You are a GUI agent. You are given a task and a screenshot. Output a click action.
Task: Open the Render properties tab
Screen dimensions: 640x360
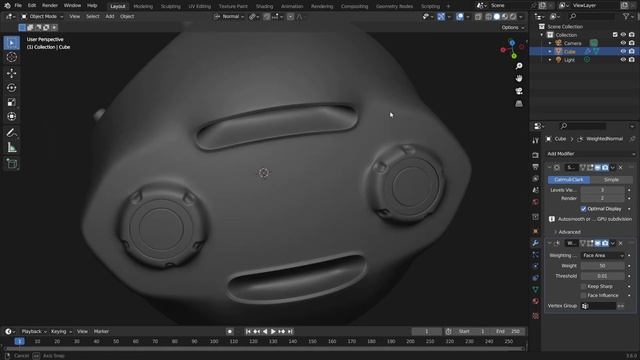536,155
